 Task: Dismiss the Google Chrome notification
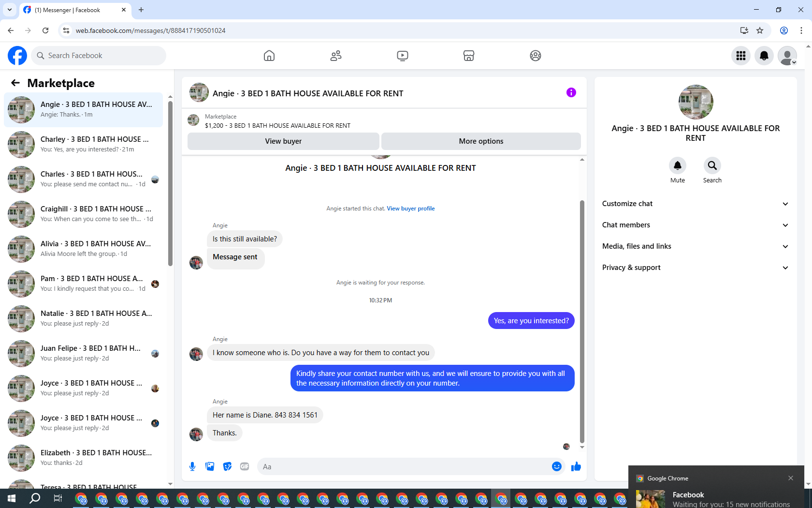(791, 478)
